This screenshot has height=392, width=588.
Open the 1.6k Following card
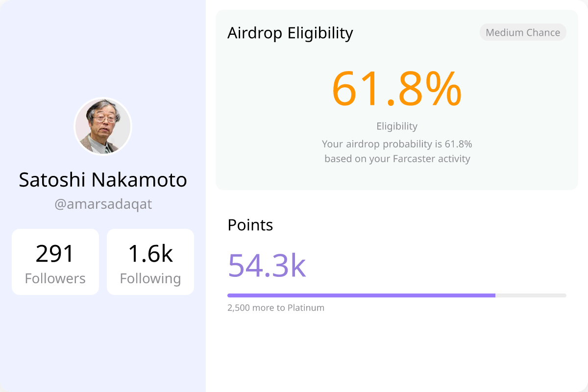click(x=150, y=262)
